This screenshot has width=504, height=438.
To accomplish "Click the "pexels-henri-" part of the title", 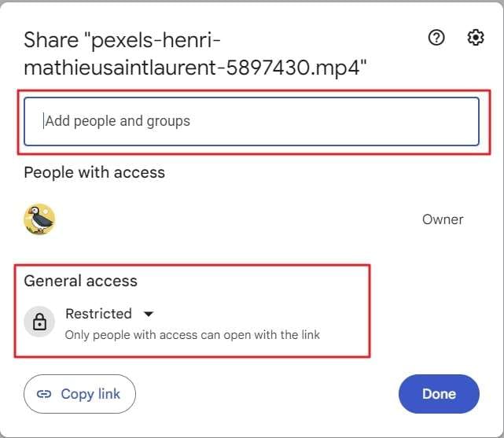I will click(160, 40).
